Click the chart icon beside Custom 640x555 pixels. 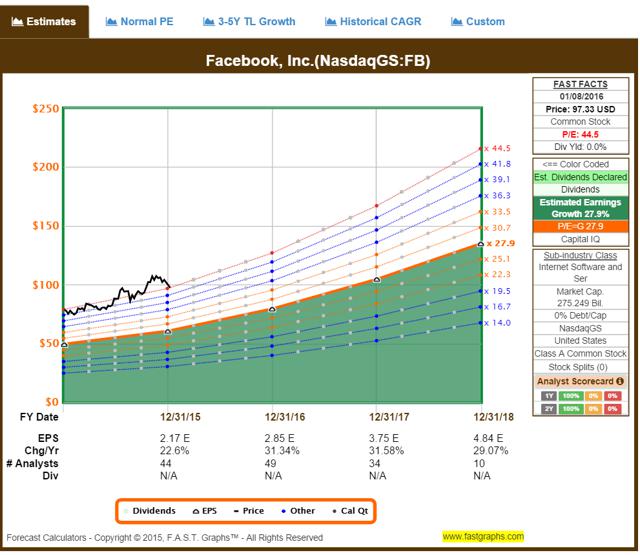pyautogui.click(x=456, y=22)
